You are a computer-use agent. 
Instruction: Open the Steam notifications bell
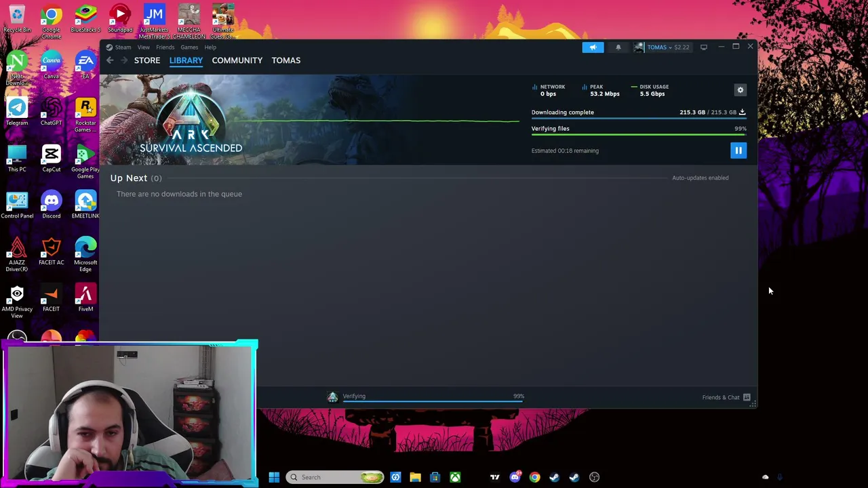pyautogui.click(x=618, y=47)
